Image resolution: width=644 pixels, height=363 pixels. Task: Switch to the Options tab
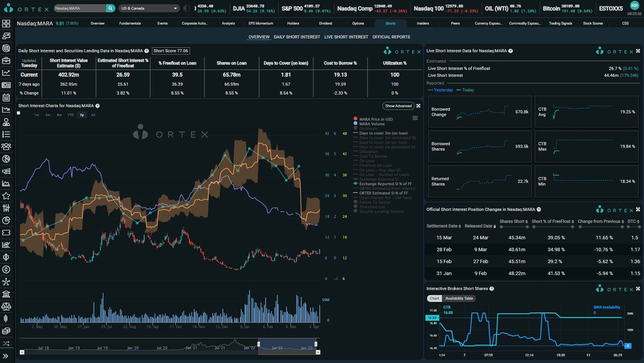tap(358, 24)
